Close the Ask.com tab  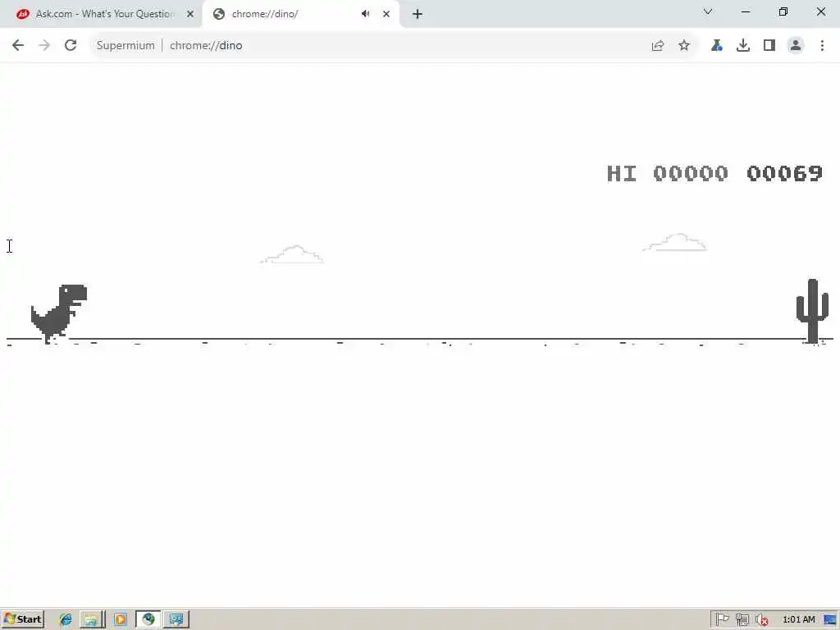pos(190,14)
